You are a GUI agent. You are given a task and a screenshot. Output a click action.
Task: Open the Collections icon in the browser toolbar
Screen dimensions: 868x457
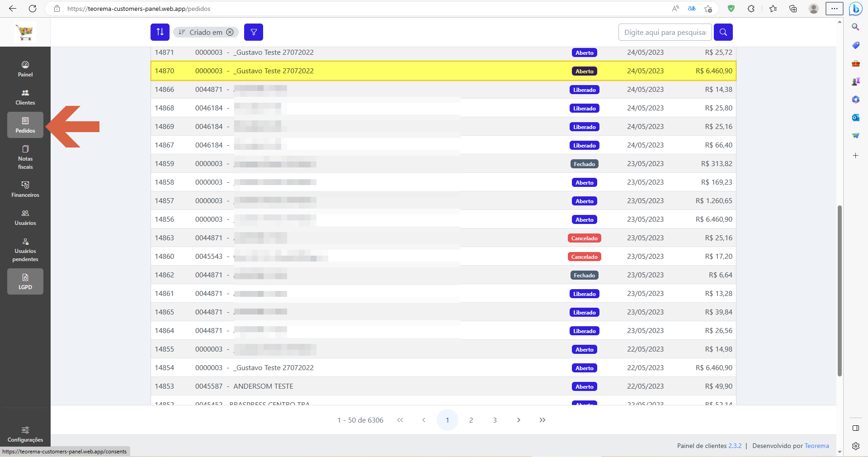pyautogui.click(x=793, y=9)
